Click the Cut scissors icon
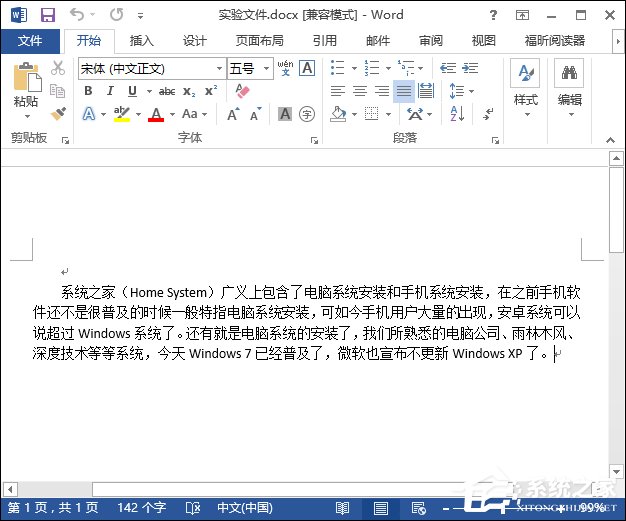Screen dimensions: 626x521 [x=58, y=68]
